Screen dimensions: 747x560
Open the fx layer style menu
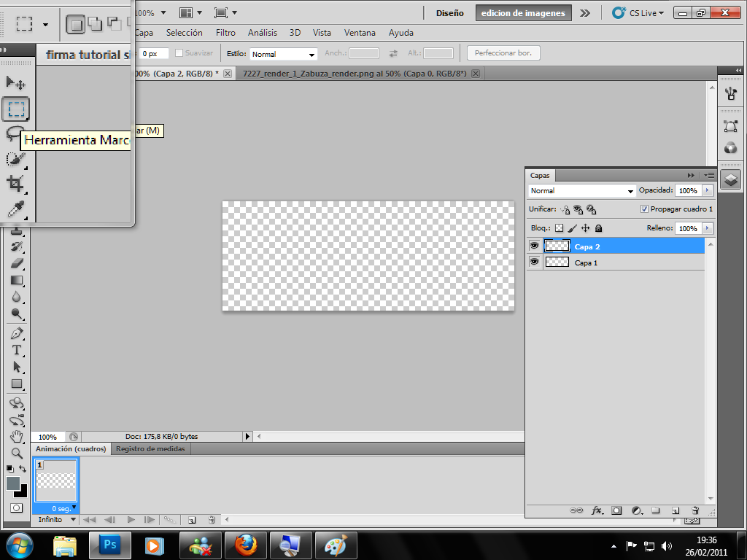coord(597,510)
